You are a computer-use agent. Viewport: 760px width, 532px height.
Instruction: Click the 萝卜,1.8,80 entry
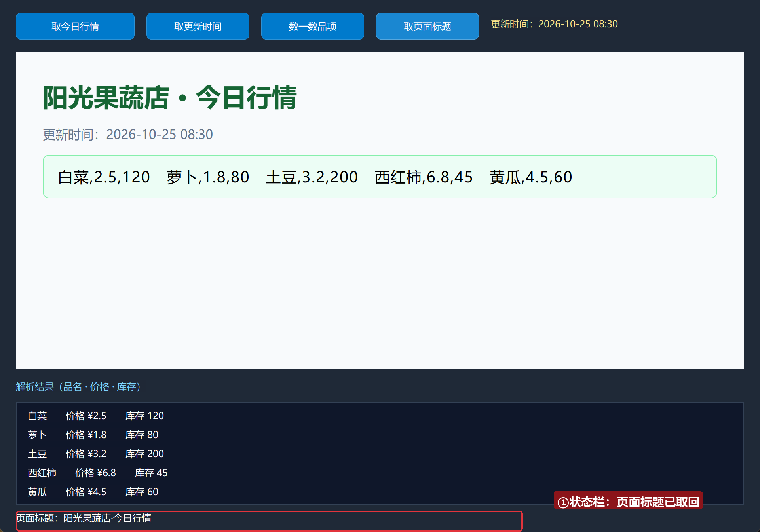[x=208, y=177]
